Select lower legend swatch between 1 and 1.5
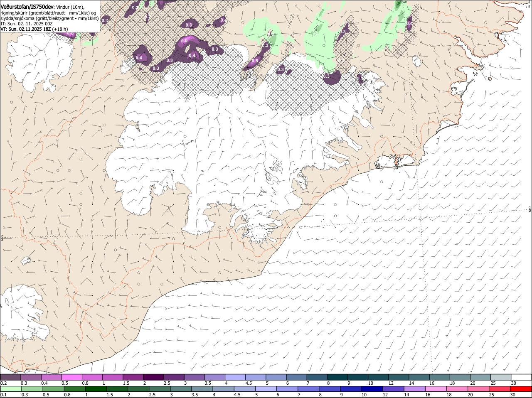This screenshot has height=398, width=532. (96, 389)
